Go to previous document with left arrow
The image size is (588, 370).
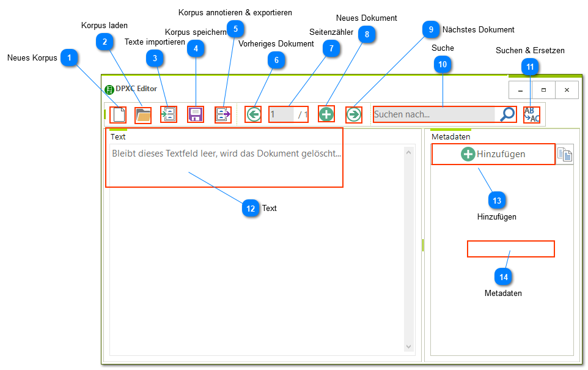coord(253,114)
